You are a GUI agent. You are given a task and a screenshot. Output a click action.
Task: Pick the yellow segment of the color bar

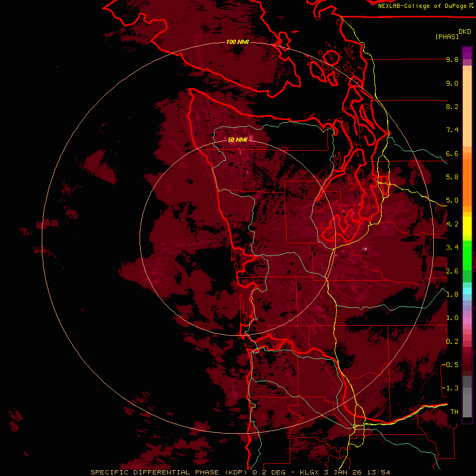(467, 226)
